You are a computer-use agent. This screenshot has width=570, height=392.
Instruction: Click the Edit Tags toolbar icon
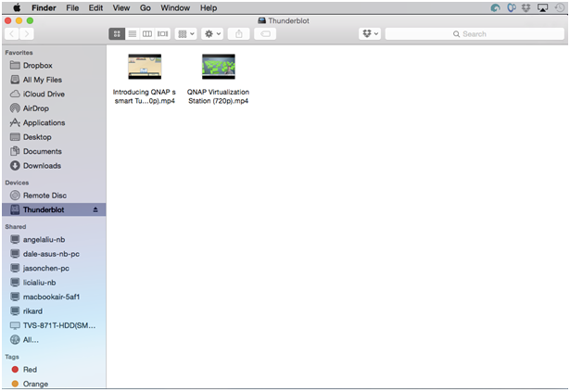(x=264, y=33)
